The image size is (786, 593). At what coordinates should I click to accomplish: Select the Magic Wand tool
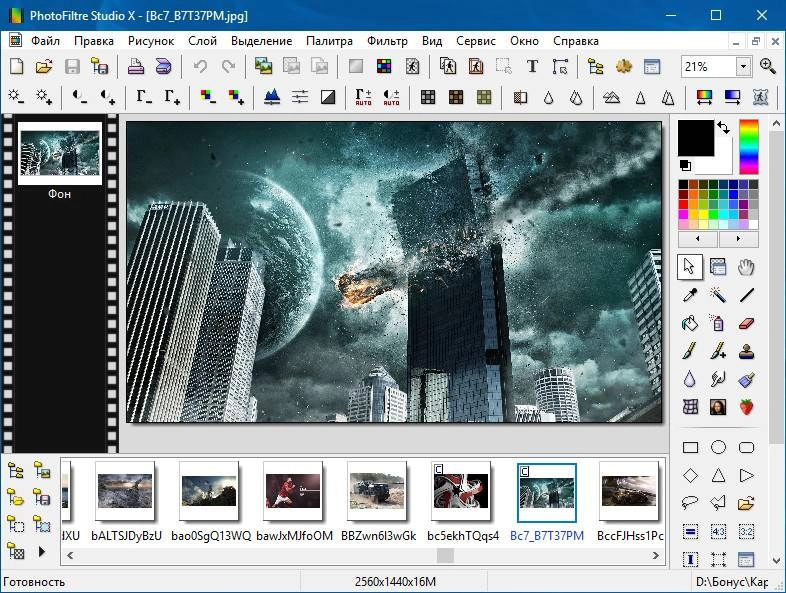click(x=718, y=295)
